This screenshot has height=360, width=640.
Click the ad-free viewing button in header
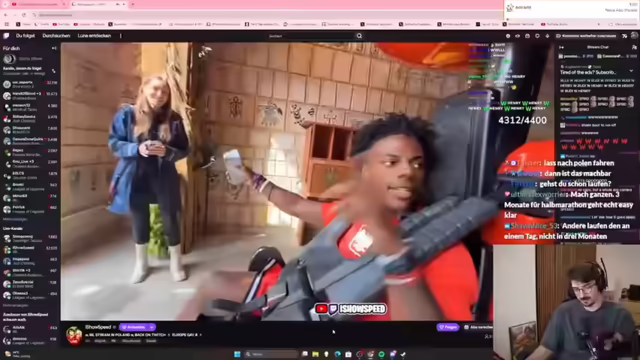[x=586, y=36]
